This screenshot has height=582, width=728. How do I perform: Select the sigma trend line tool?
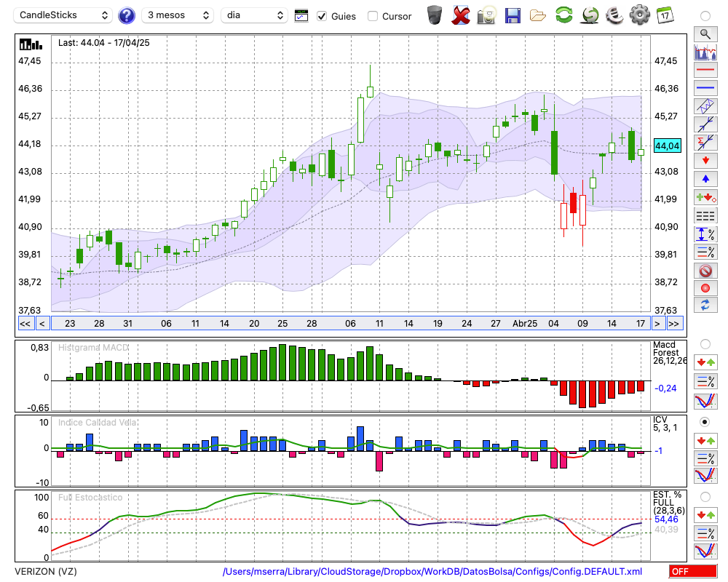705,143
